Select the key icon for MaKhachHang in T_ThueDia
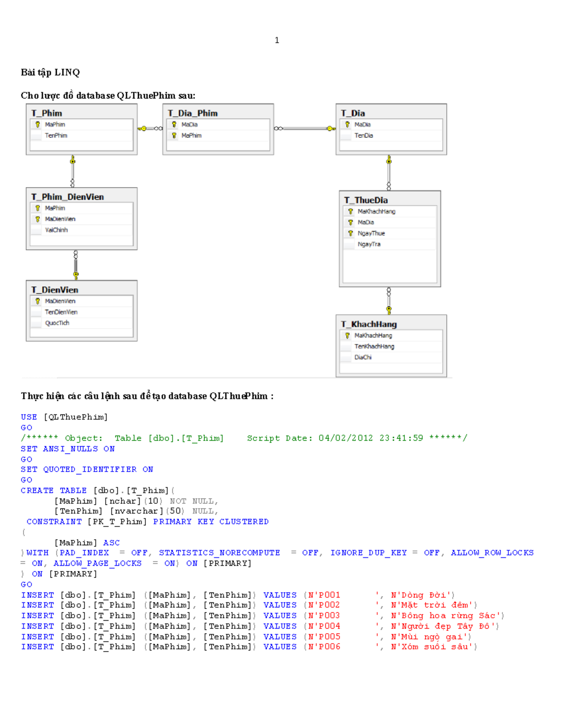This screenshot has width=563, height=728. pyautogui.click(x=351, y=211)
